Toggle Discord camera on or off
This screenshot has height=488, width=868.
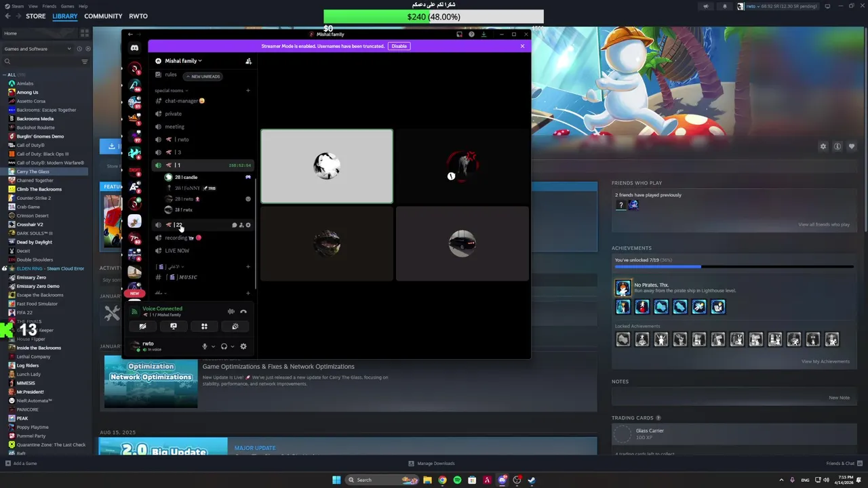click(142, 327)
